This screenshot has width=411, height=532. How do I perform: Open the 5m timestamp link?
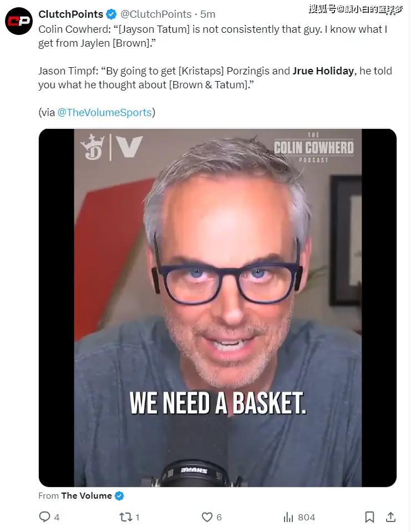point(207,14)
